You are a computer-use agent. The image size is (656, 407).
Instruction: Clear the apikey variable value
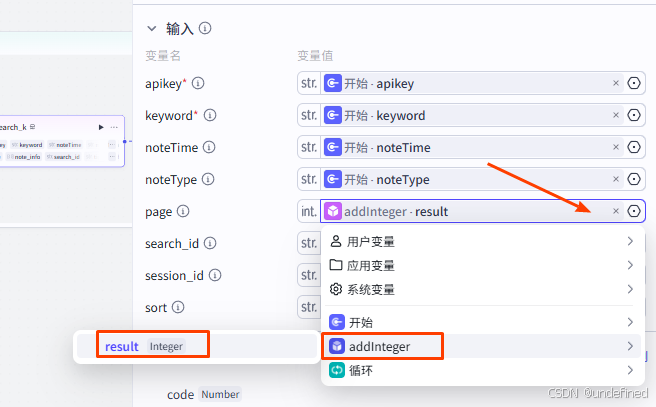pyautogui.click(x=616, y=83)
